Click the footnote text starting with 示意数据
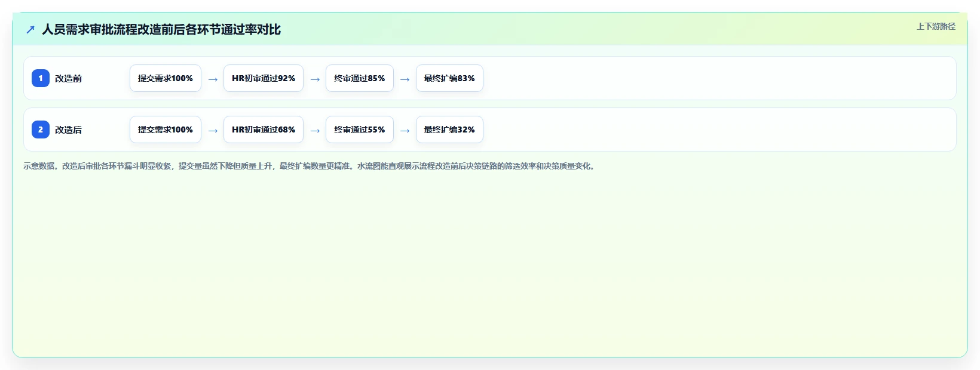Screen dimensions: 980x370 [310, 166]
